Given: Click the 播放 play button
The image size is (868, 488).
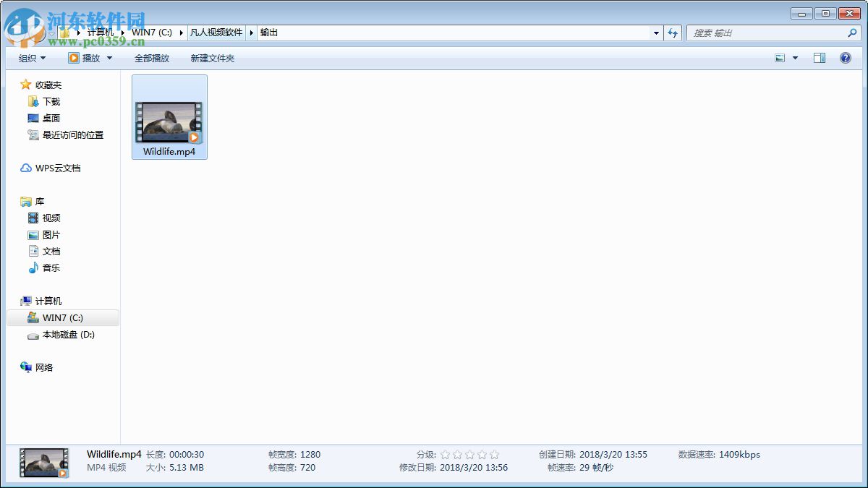Looking at the screenshot, I should coord(85,59).
